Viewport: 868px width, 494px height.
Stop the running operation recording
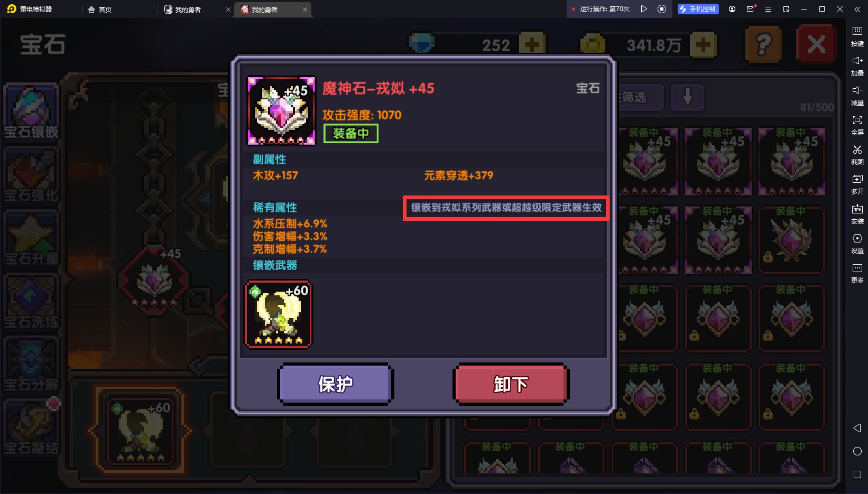coord(662,9)
